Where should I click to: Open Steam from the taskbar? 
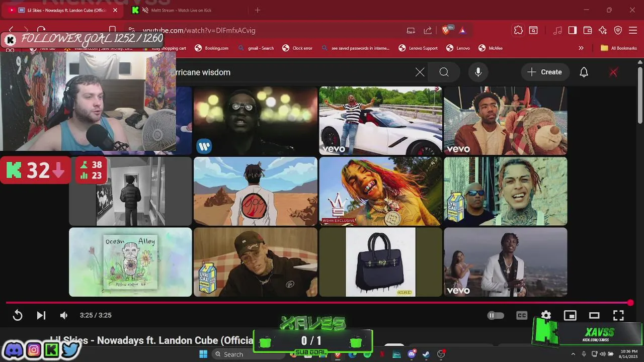tap(426, 354)
